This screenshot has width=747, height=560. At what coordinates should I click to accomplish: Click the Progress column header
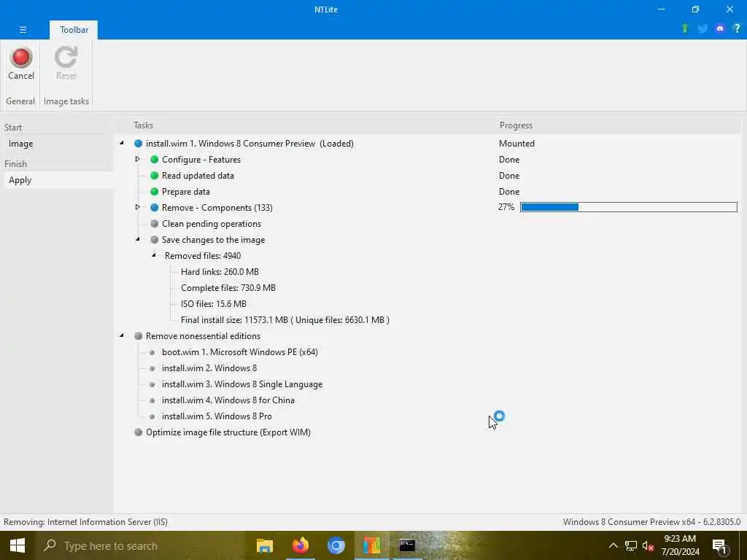coord(516,125)
